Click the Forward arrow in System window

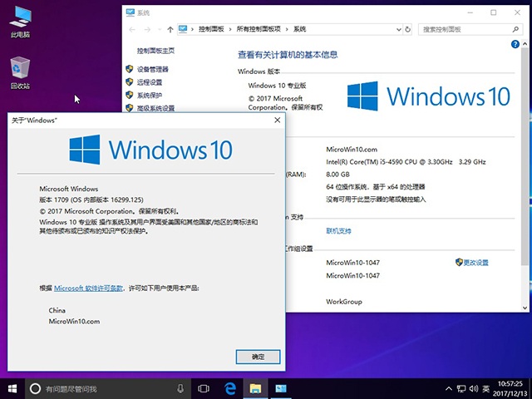(147, 30)
